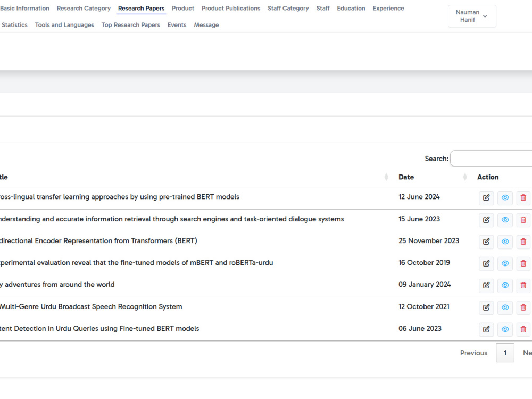532x399 pixels.
Task: Open the Education tab
Action: tap(351, 8)
